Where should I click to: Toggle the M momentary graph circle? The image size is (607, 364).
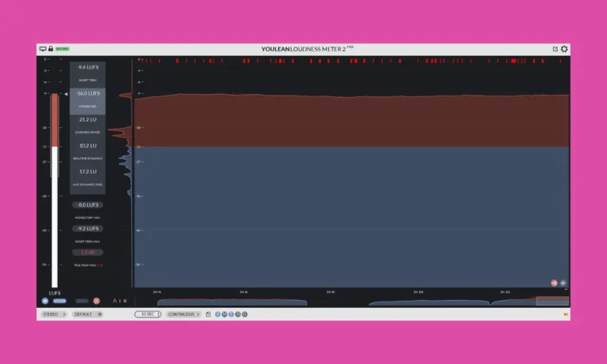224,314
